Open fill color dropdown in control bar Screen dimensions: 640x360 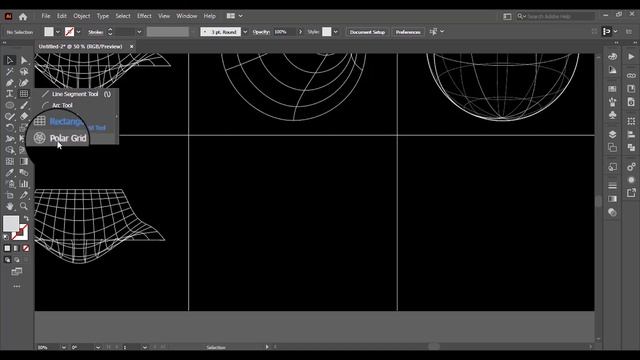[x=58, y=32]
